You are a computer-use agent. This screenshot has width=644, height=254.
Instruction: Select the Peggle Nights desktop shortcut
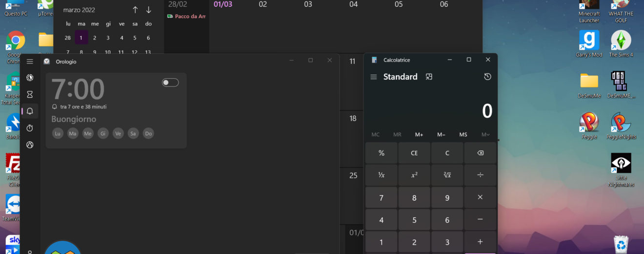coord(621,126)
